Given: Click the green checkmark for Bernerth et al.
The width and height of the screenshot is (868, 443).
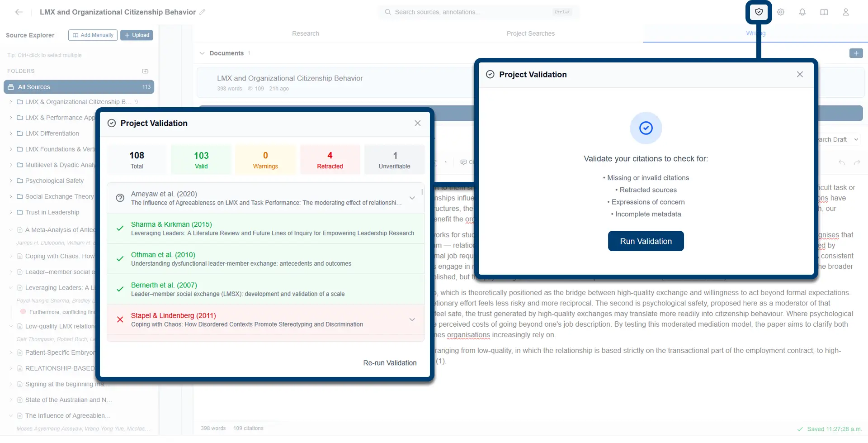Looking at the screenshot, I should point(120,289).
